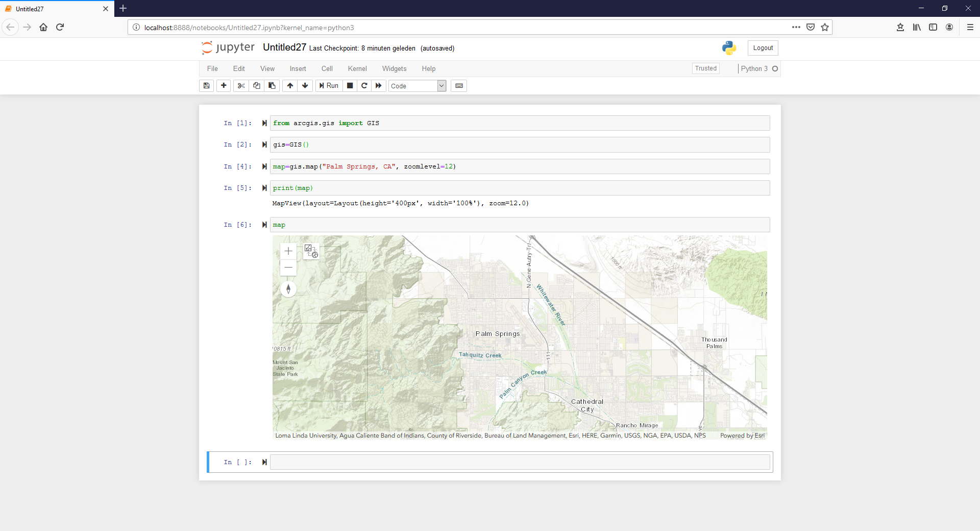980x531 pixels.
Task: Click the Untitled27 browser tab
Action: [56, 9]
